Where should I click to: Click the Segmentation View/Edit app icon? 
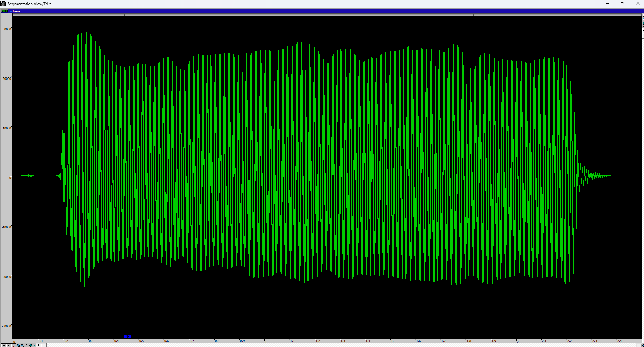click(3, 4)
